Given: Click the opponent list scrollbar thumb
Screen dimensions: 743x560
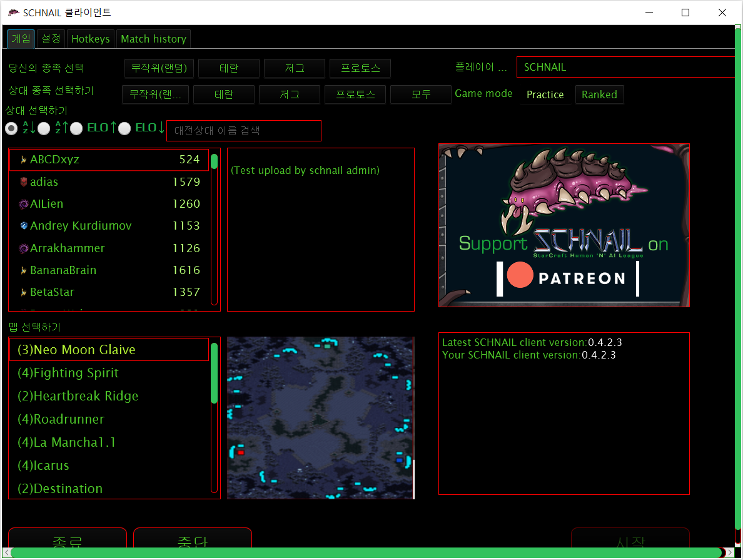Looking at the screenshot, I should click(x=214, y=161).
